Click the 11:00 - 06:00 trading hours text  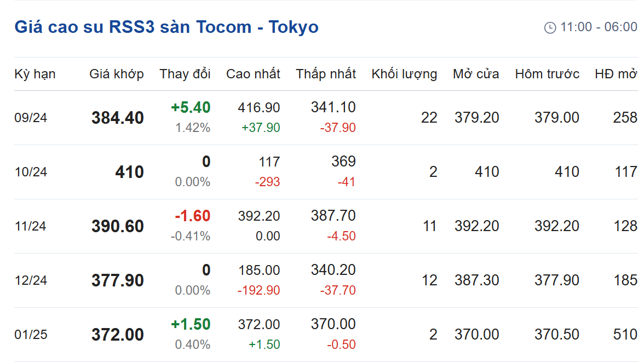click(x=599, y=27)
